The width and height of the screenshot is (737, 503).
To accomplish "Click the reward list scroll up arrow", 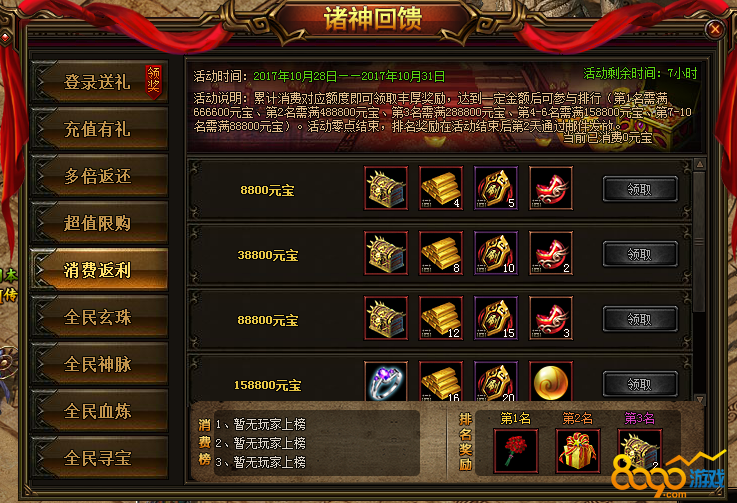I will [699, 165].
